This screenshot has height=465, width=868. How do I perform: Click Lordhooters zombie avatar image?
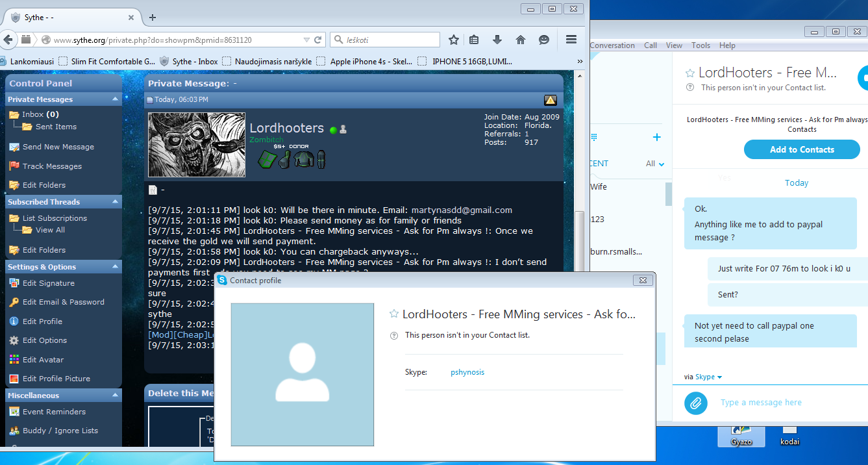(197, 145)
